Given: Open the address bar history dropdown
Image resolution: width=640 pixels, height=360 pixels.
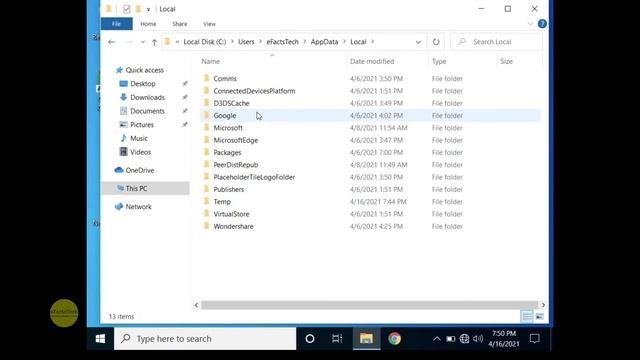Looking at the screenshot, I should (418, 42).
